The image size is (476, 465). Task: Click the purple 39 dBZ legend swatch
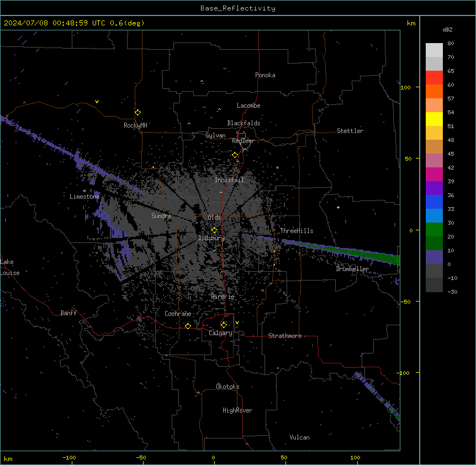434,188
